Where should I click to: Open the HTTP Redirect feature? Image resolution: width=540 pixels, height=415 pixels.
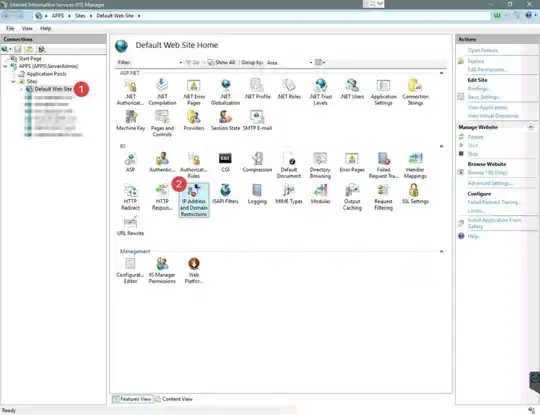pyautogui.click(x=131, y=197)
